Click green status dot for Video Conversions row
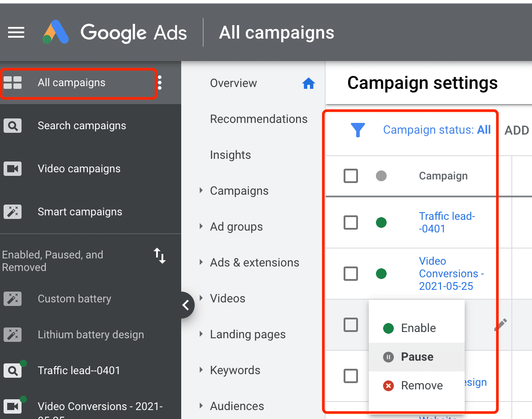This screenshot has height=419, width=532. (381, 274)
